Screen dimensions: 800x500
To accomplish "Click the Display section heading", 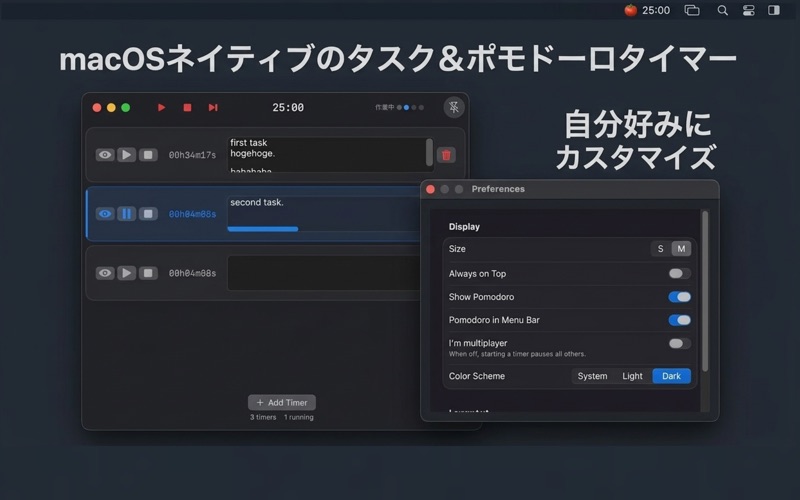I will pyautogui.click(x=464, y=227).
